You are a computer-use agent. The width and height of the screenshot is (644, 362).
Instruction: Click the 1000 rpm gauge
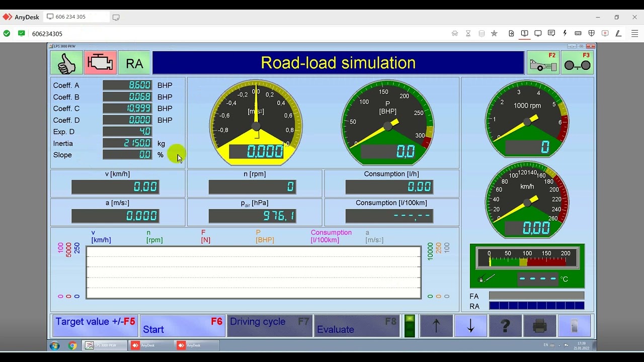pyautogui.click(x=527, y=119)
